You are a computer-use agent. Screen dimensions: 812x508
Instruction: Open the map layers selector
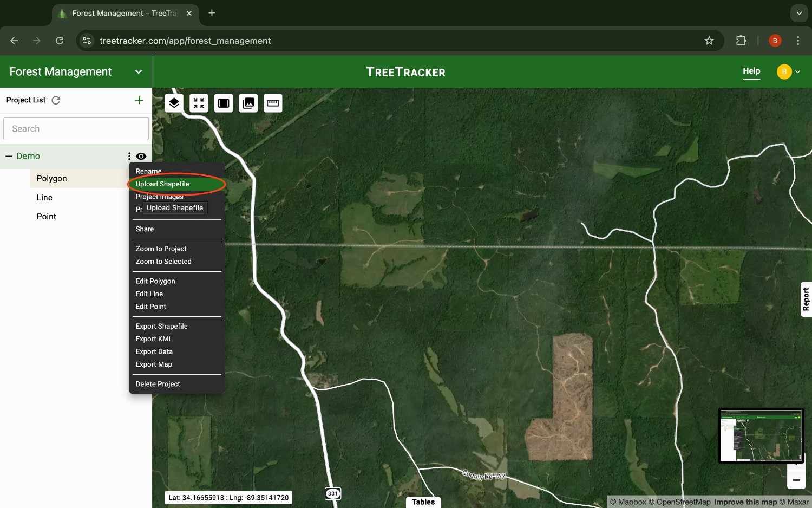(x=174, y=102)
